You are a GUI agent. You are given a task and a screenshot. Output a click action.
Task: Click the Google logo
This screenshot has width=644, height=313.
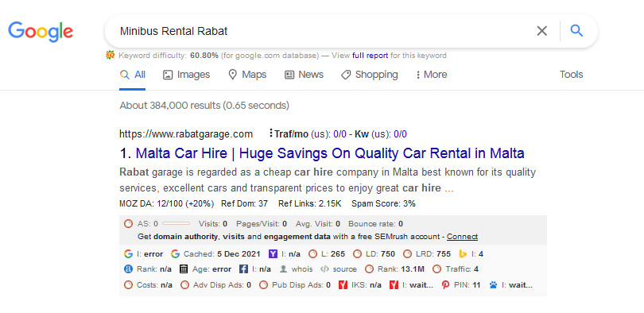41,32
